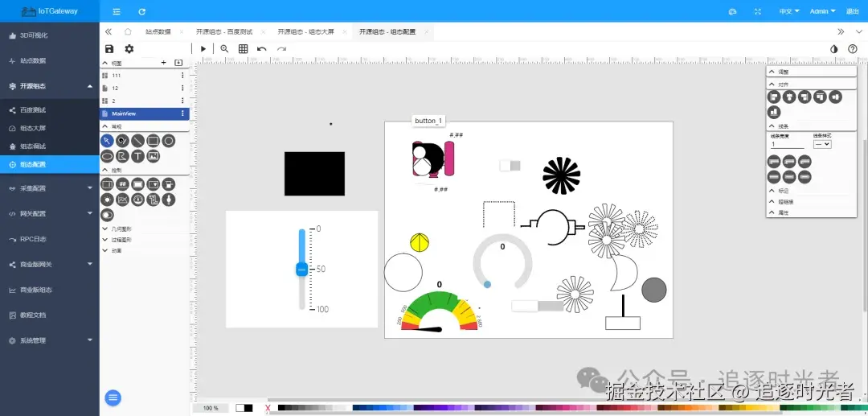Select the ellipse shape tool
The height and width of the screenshot is (416, 868).
point(107,156)
